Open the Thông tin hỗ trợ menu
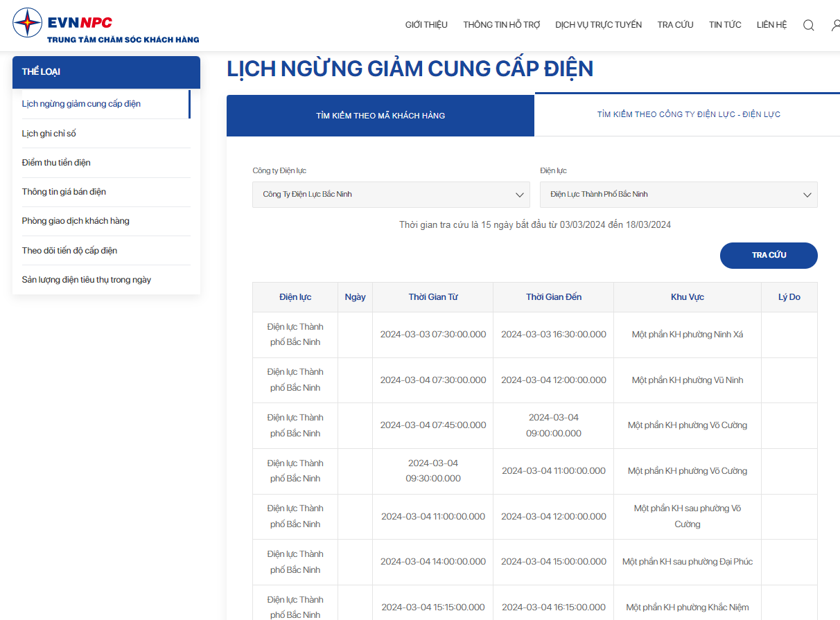Screen dimensions: 840x620 click(502, 25)
